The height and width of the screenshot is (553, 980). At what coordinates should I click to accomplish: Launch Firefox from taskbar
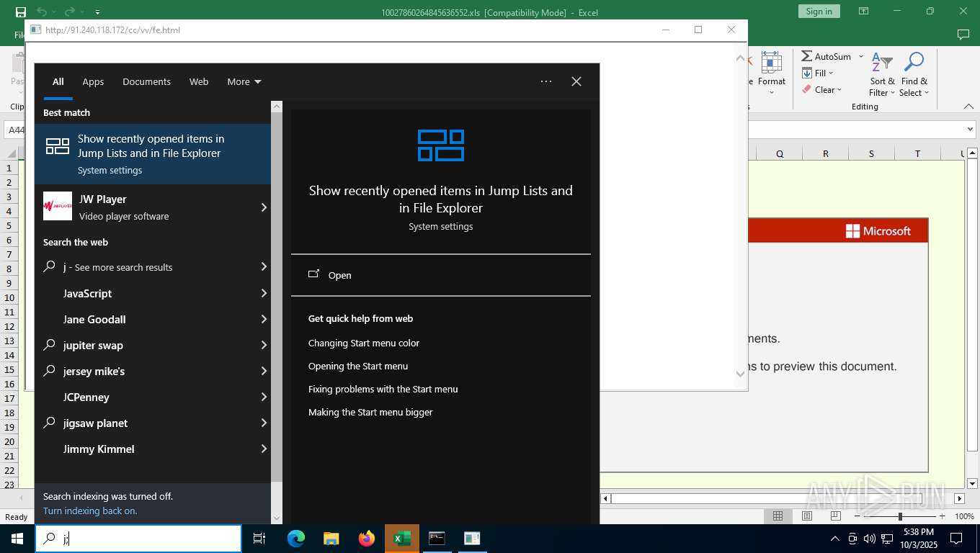pyautogui.click(x=367, y=539)
